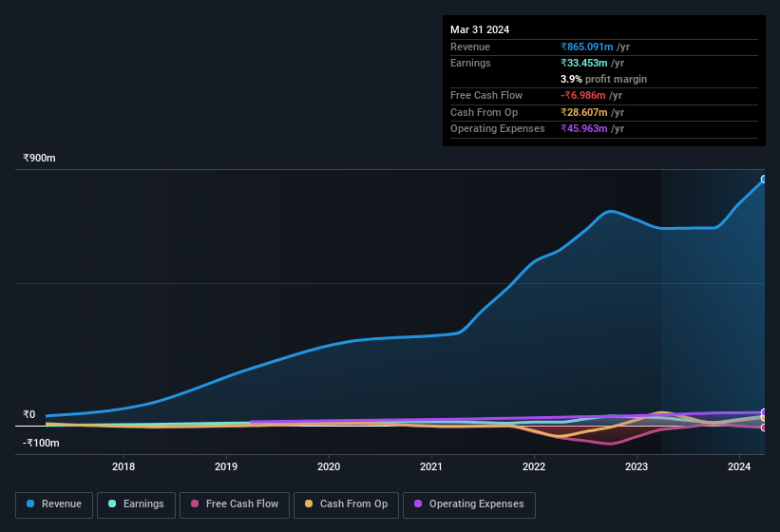Toggle the Cash From Op legend series
This screenshot has width=780, height=532.
point(346,504)
